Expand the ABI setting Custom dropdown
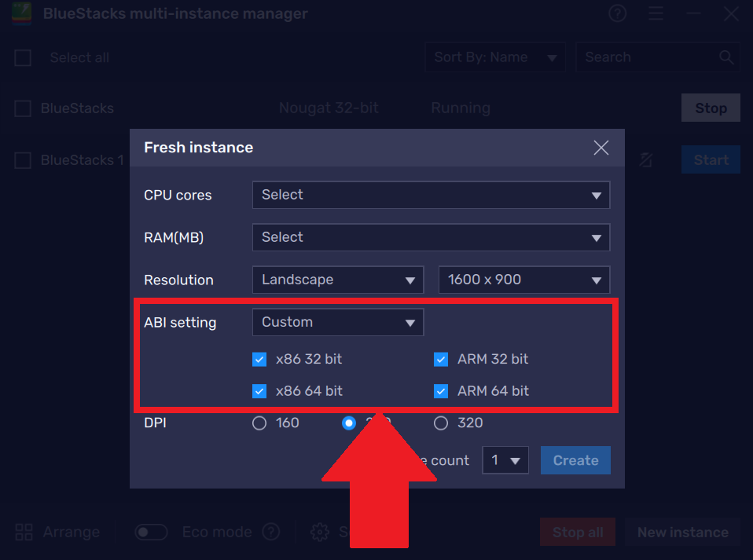 click(x=337, y=322)
